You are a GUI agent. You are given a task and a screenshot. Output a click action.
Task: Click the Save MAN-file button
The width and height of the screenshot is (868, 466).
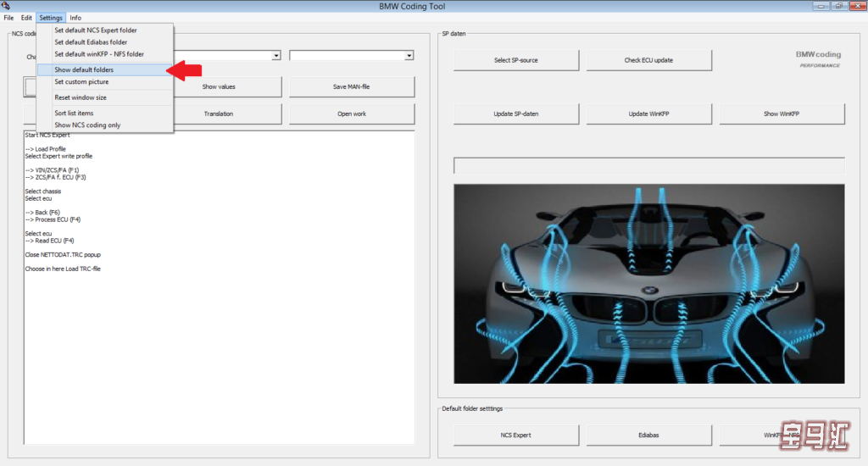pyautogui.click(x=352, y=87)
